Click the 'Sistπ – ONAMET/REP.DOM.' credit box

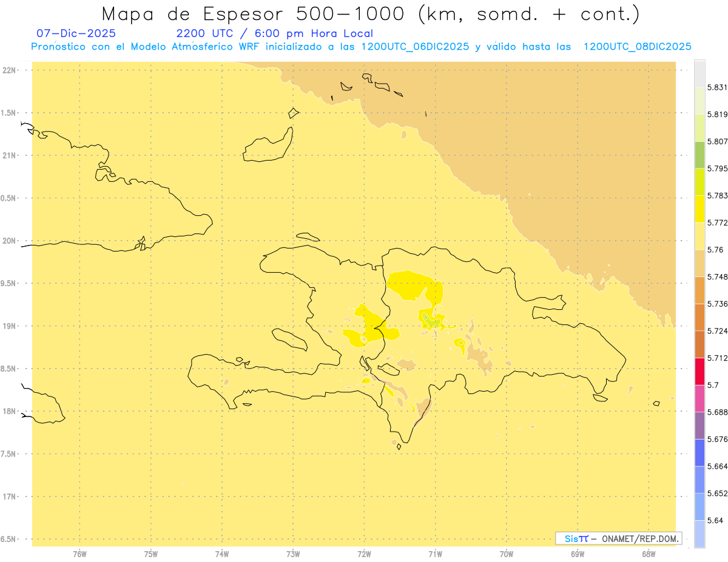point(619,538)
